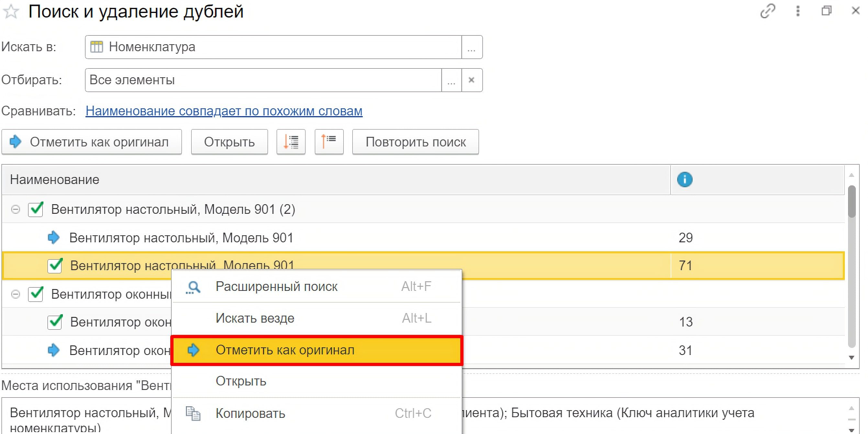Click the original arrow on the row with 29

pyautogui.click(x=54, y=238)
